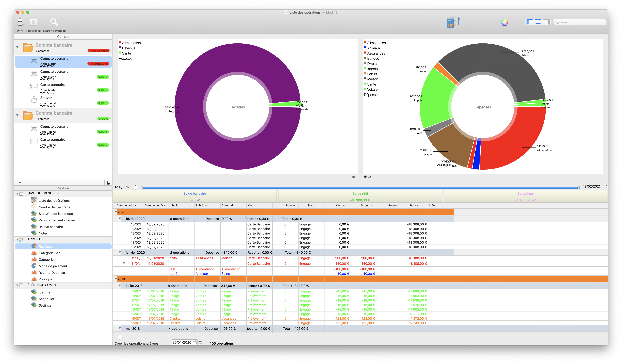The width and height of the screenshot is (622, 364).
Task: Collapse the 2020 year group
Action: click(116, 212)
